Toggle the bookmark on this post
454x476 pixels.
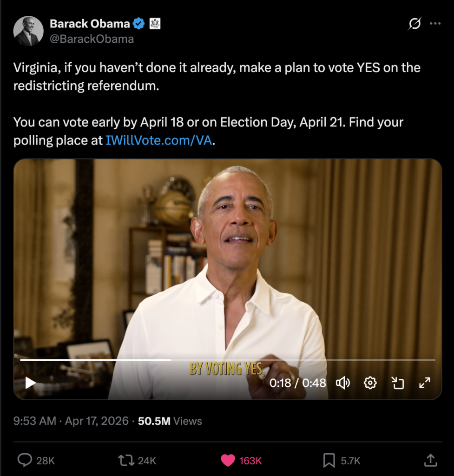click(329, 460)
